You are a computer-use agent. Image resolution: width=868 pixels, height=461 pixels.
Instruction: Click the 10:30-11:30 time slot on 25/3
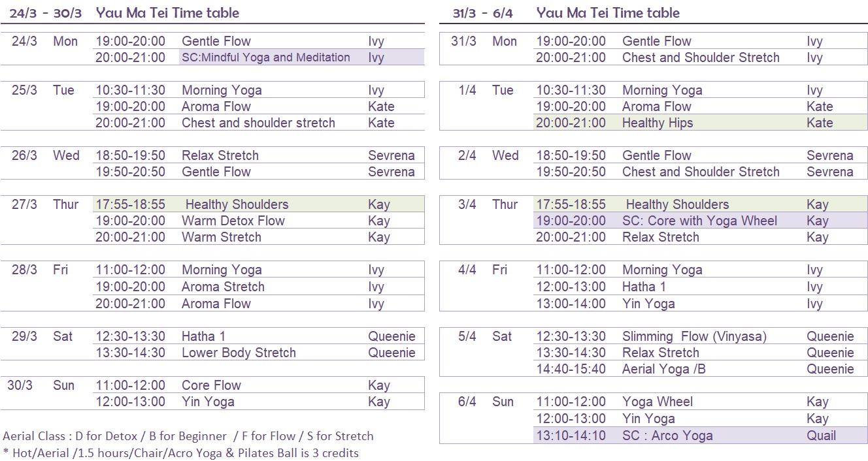[x=130, y=90]
